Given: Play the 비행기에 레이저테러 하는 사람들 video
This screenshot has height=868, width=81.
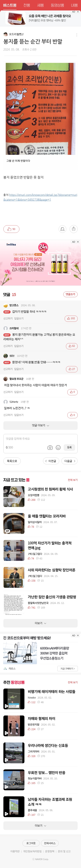Looking at the screenshot, I should (14, 699).
